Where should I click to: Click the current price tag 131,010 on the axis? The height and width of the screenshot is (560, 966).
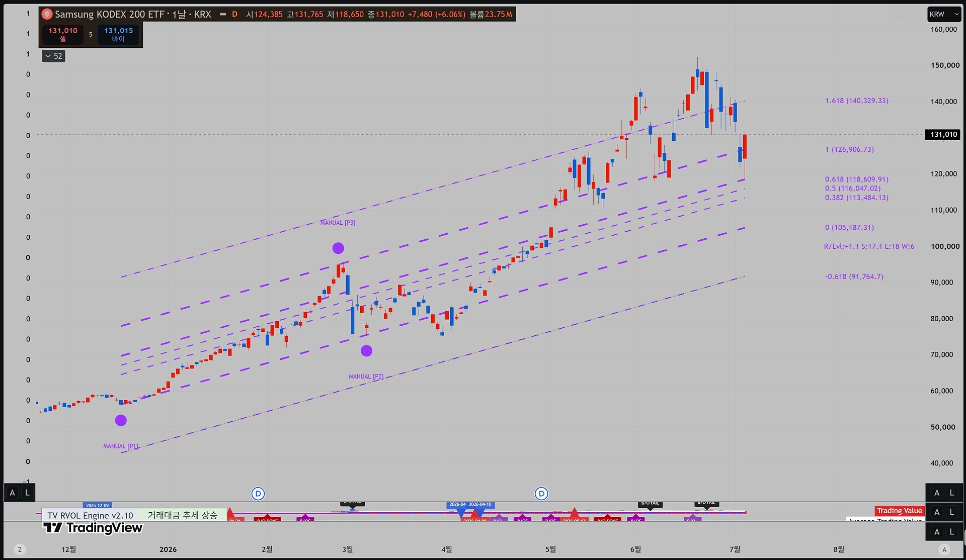pos(943,134)
